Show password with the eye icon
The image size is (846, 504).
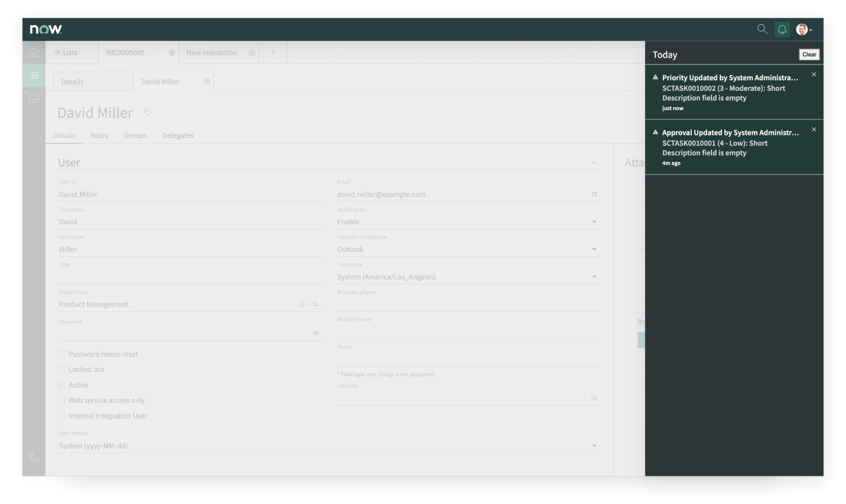[316, 333]
